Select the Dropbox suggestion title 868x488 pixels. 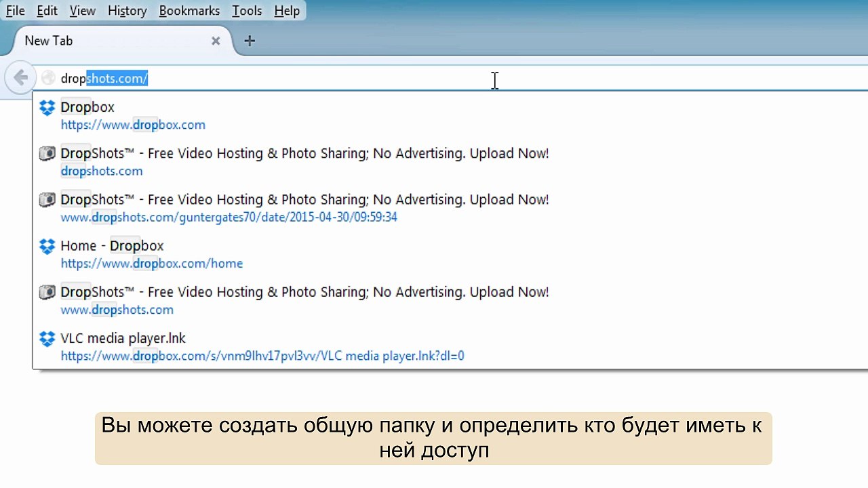(87, 107)
